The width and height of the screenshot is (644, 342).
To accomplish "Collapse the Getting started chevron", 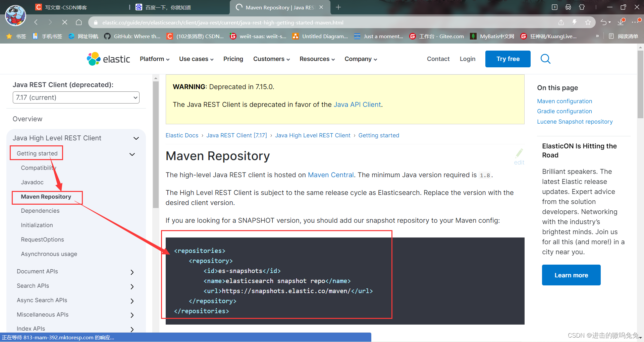I will point(132,154).
